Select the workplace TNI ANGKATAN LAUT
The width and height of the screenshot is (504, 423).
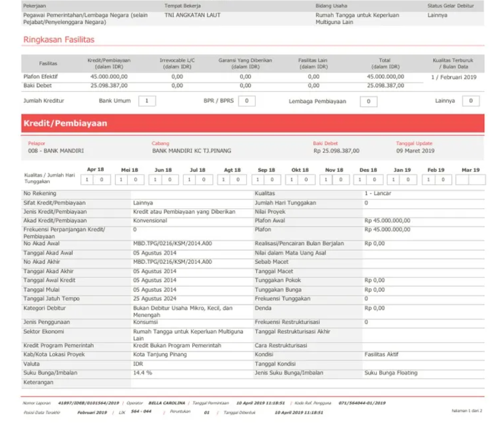click(x=192, y=15)
